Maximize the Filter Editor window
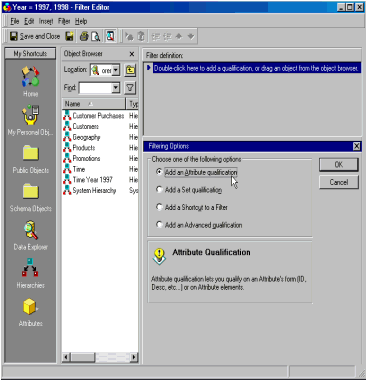Viewport: 366px width, 380px height. (350, 7)
